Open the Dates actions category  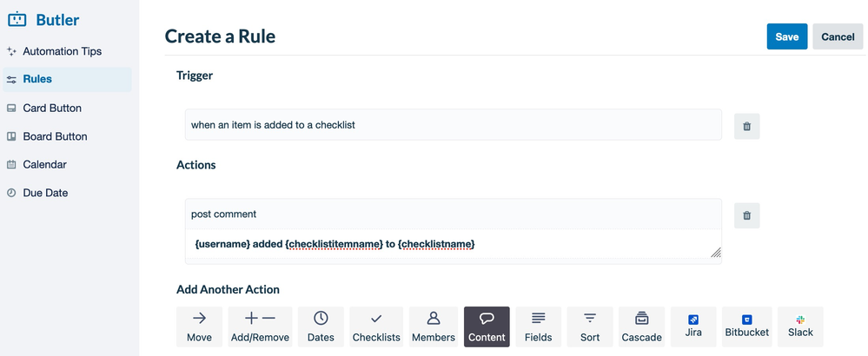coord(321,326)
